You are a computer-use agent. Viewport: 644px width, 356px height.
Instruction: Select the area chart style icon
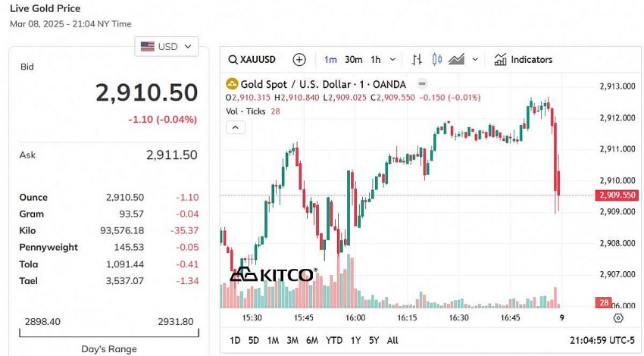coord(456,60)
